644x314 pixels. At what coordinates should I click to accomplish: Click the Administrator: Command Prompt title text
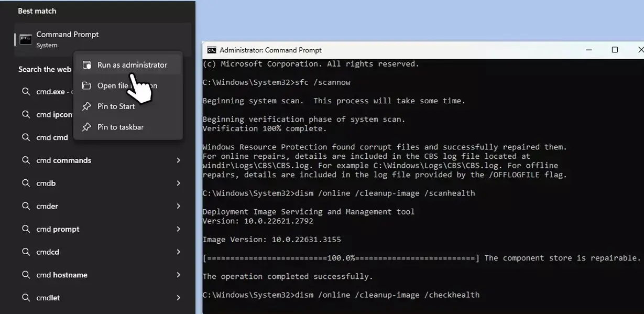coord(271,50)
